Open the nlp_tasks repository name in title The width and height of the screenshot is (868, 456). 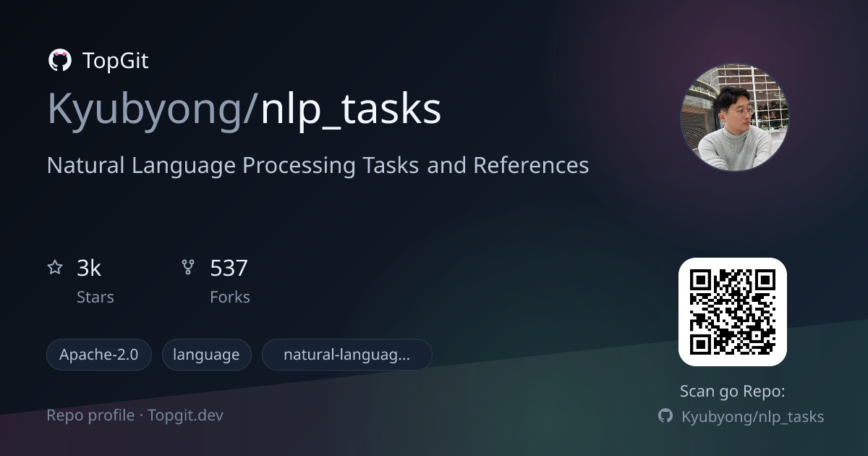(351, 110)
